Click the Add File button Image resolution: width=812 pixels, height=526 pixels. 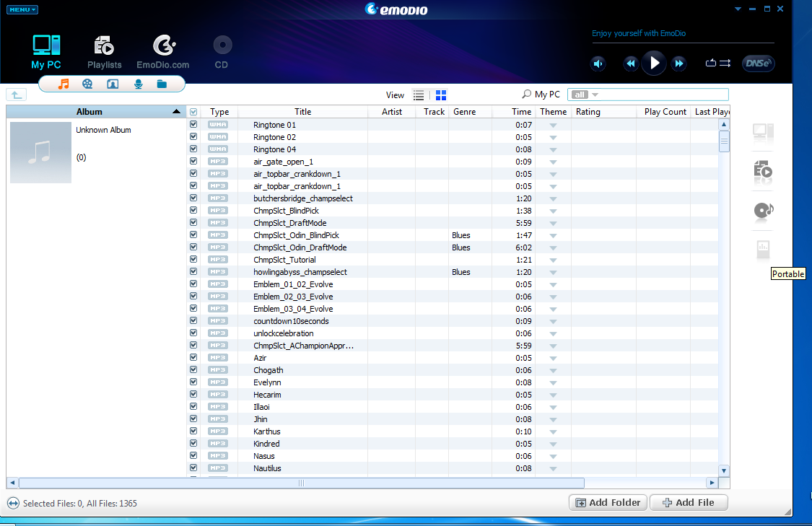689,503
